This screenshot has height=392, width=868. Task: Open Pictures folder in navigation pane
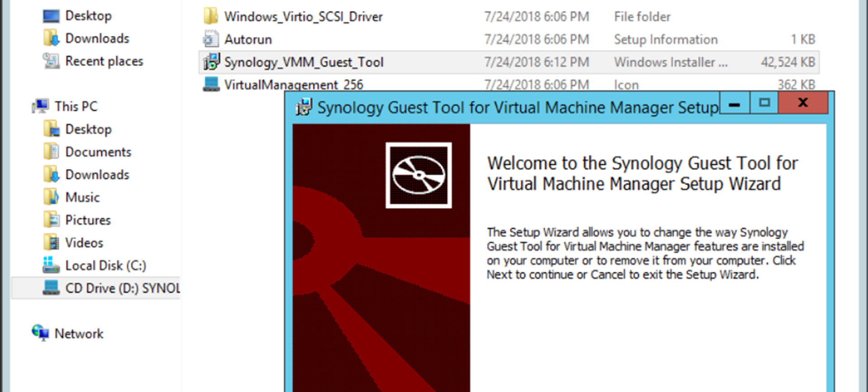(x=88, y=220)
